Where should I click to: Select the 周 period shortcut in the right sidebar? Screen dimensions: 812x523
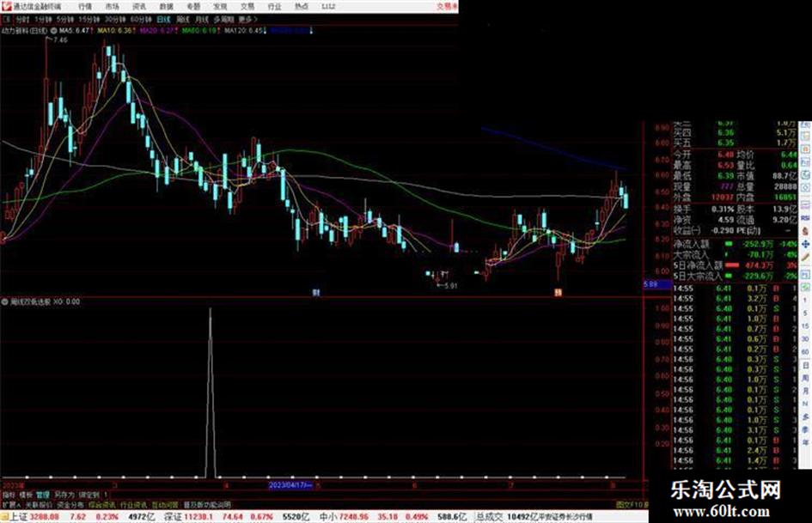pyautogui.click(x=805, y=378)
